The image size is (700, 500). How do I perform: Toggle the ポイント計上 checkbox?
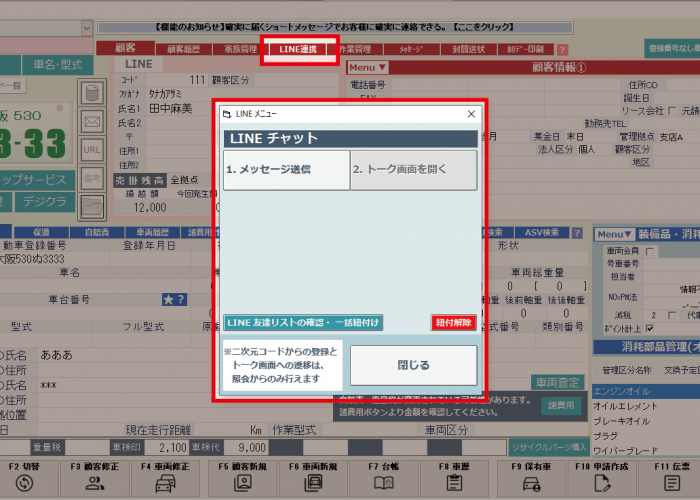pos(650,329)
